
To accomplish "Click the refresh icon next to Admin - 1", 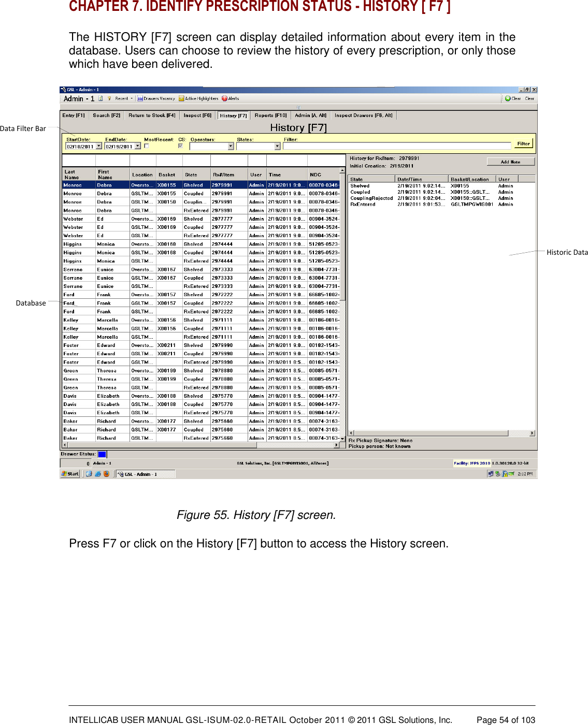I will (100, 98).
